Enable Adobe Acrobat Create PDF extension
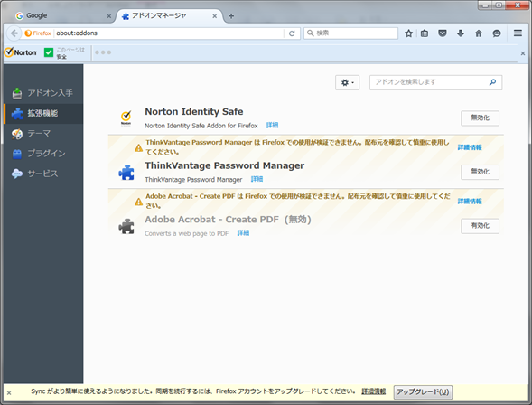The width and height of the screenshot is (532, 405). tap(480, 226)
